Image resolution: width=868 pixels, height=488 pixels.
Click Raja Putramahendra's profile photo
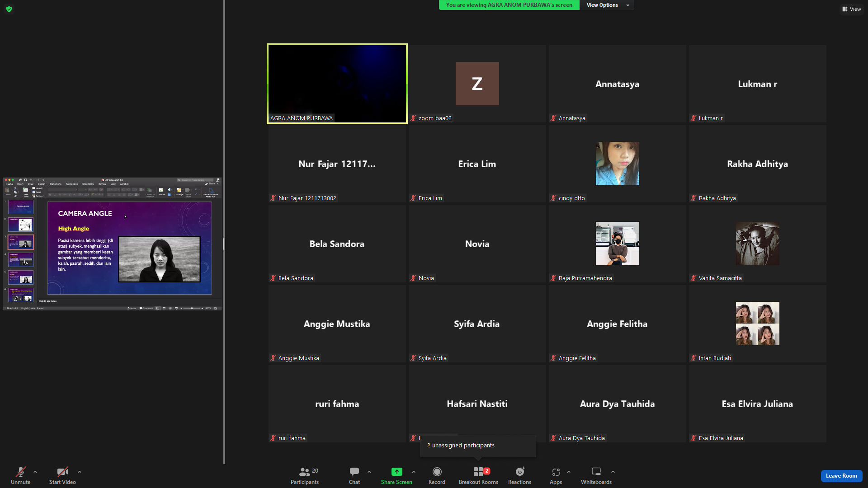[x=617, y=244]
